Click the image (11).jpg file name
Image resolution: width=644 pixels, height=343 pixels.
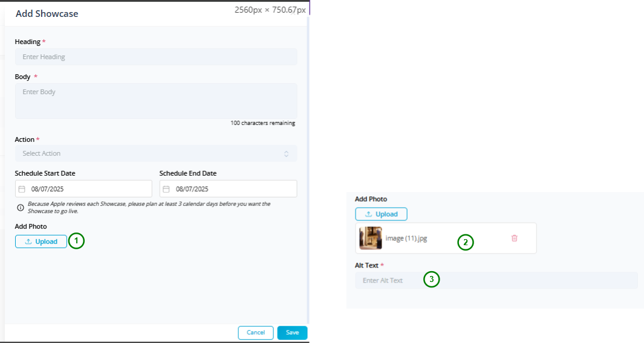pos(406,239)
